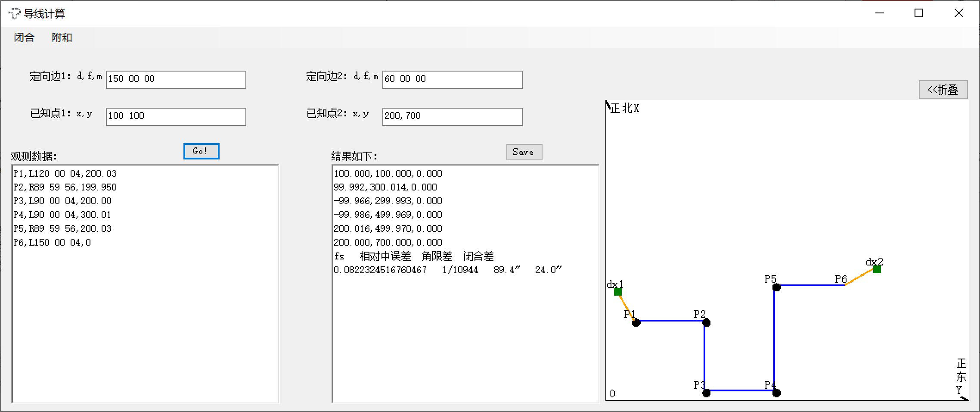Open the 附和 menu
This screenshot has width=980, height=412.
pos(62,37)
